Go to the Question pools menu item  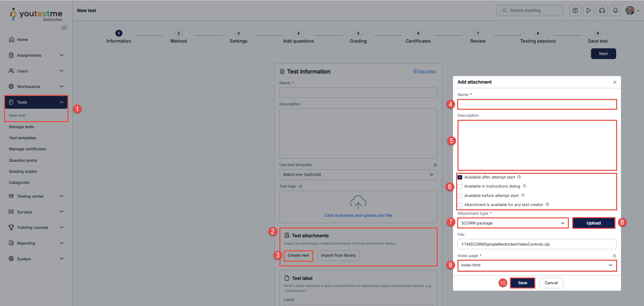click(x=23, y=160)
